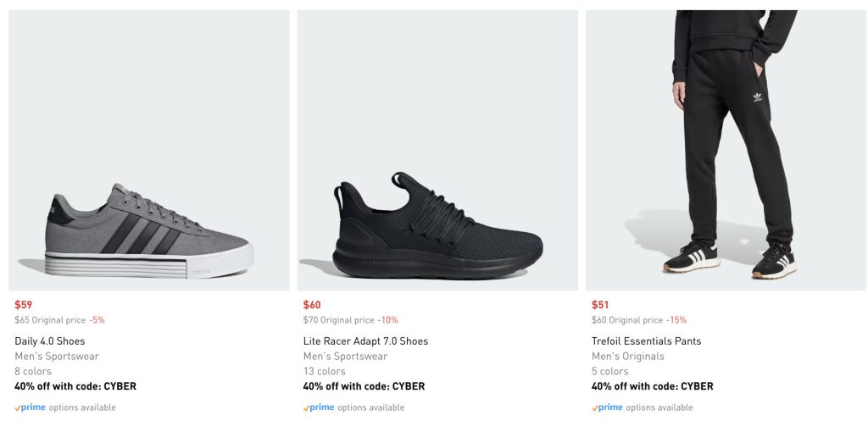The height and width of the screenshot is (432, 868).
Task: Open the gray Daily 4.0 Shoes image
Action: tap(149, 151)
